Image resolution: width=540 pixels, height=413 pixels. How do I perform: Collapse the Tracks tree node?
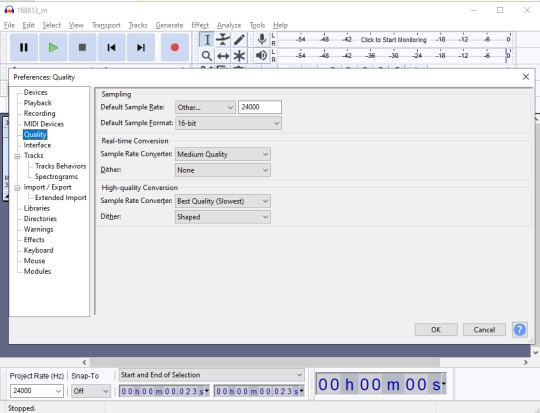(x=17, y=156)
